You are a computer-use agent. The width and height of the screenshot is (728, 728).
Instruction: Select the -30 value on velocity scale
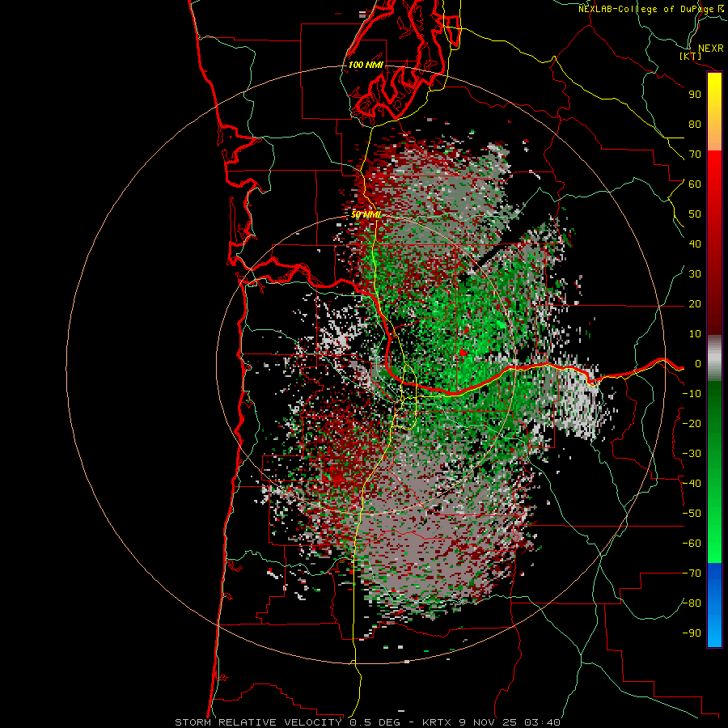(692, 454)
